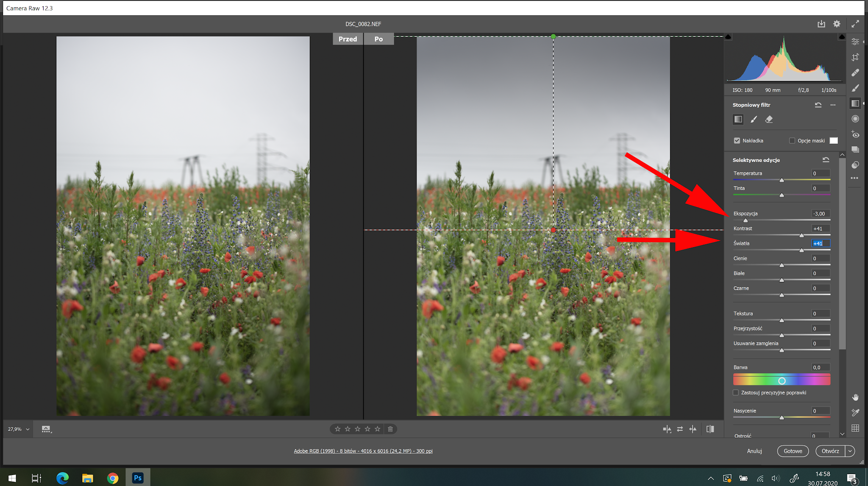Select the Radial Filter tool
The image size is (868, 486).
coord(855,119)
